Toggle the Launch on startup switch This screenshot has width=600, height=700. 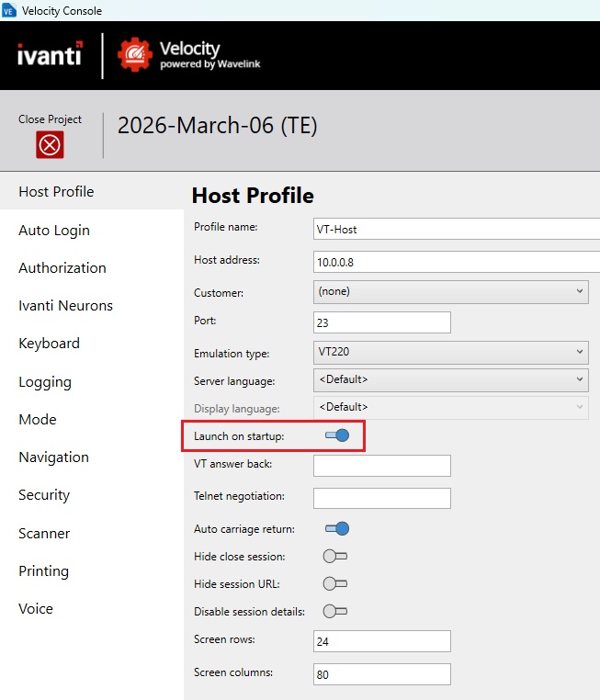click(x=337, y=435)
